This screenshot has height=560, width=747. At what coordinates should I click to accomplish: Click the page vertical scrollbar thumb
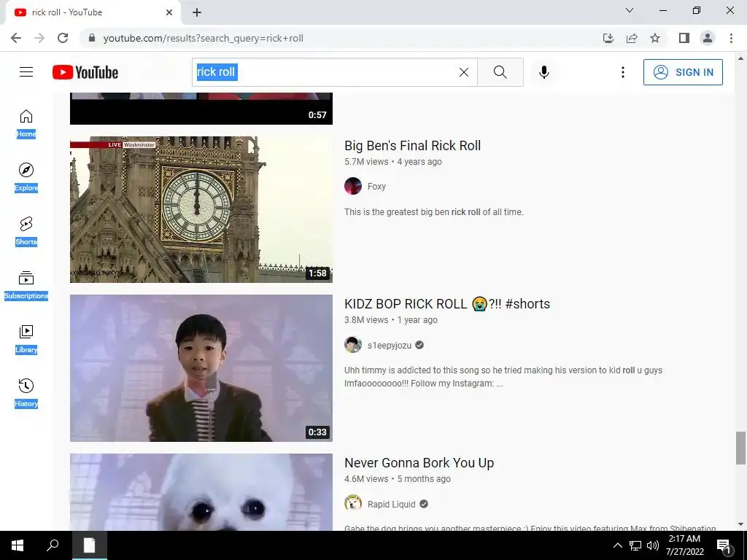pyautogui.click(x=740, y=448)
